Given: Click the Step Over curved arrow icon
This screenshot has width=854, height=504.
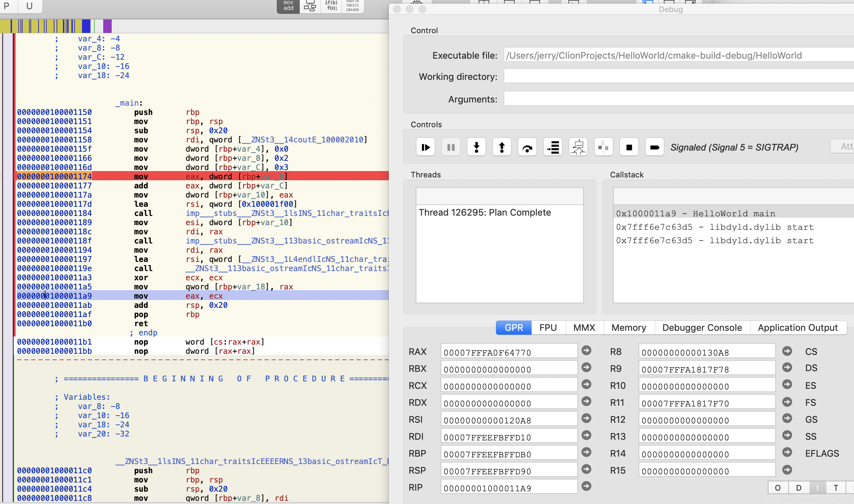Looking at the screenshot, I should point(527,147).
